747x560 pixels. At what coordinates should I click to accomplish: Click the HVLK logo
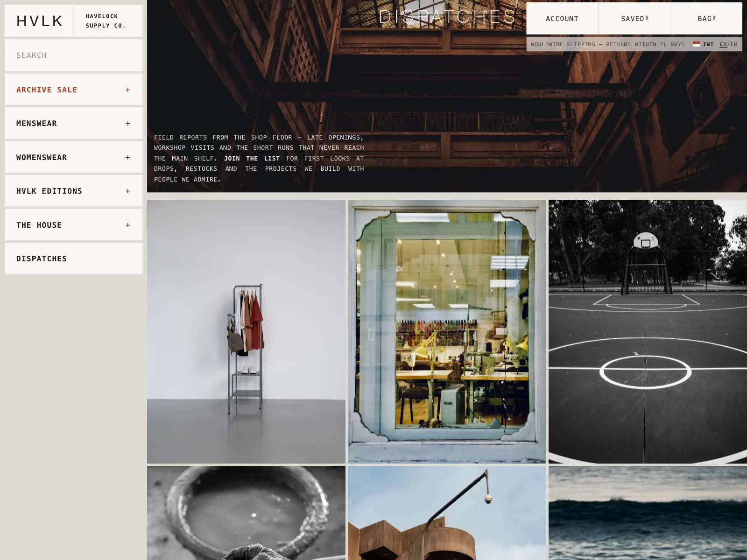(39, 21)
